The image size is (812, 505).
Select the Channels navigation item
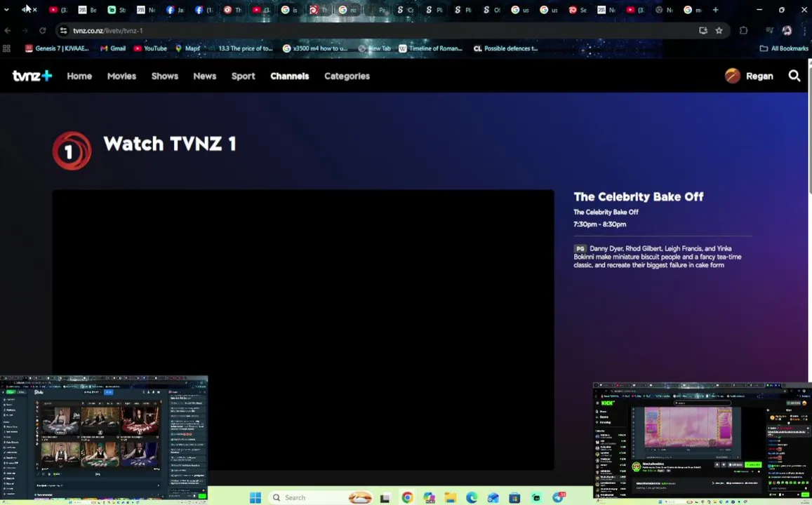coord(289,76)
